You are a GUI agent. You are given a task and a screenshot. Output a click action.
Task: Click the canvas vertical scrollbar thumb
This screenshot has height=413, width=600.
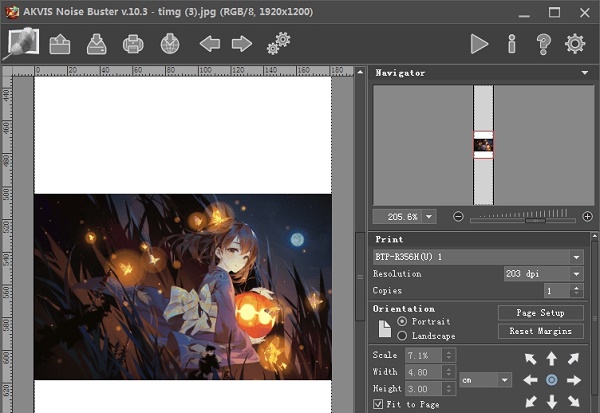click(360, 277)
